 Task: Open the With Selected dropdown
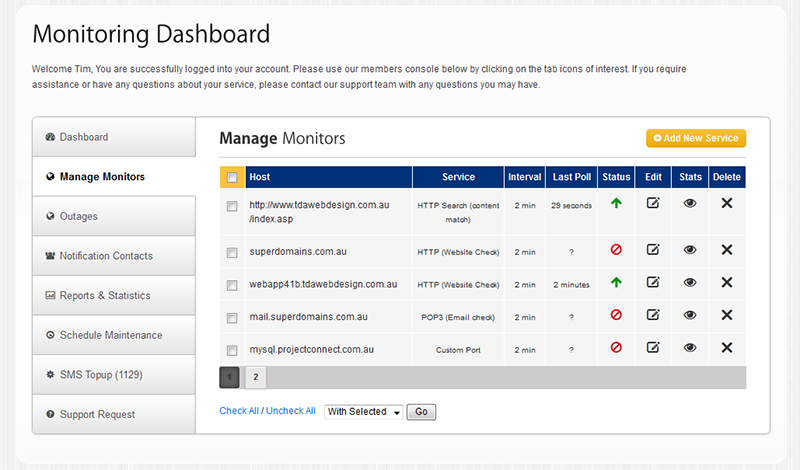click(363, 412)
